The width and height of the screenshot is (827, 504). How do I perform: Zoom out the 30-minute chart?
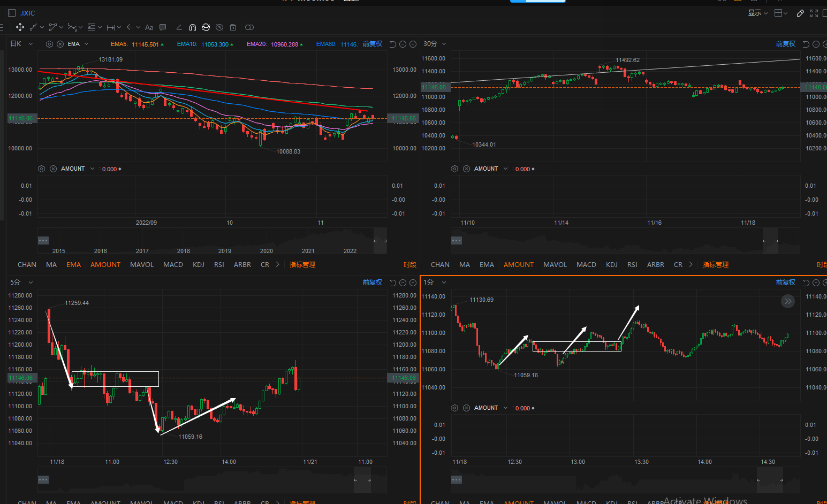816,44
